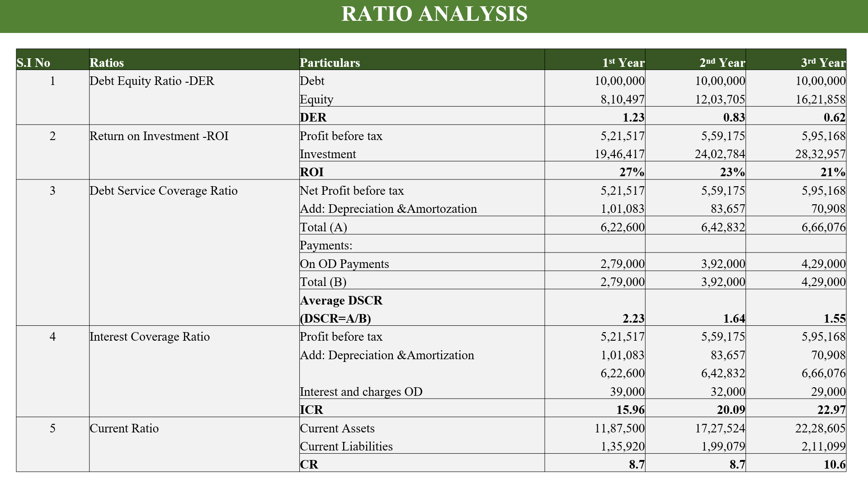Click the Interest and charges OD cell
Screen dimensions: 868x488
click(x=361, y=392)
